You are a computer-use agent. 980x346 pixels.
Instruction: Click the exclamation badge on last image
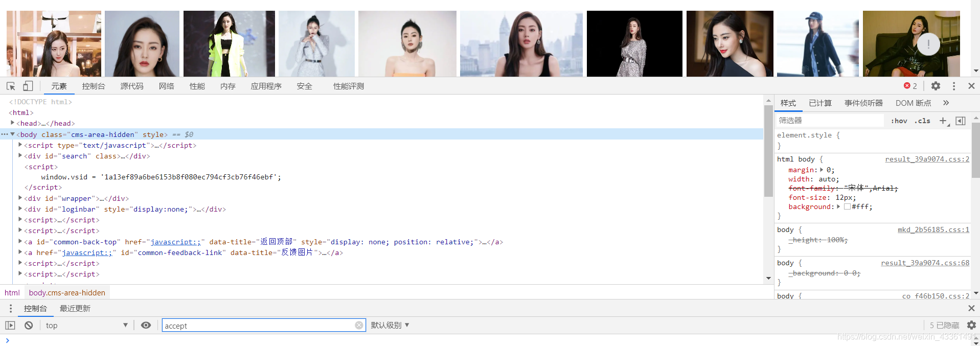click(928, 44)
